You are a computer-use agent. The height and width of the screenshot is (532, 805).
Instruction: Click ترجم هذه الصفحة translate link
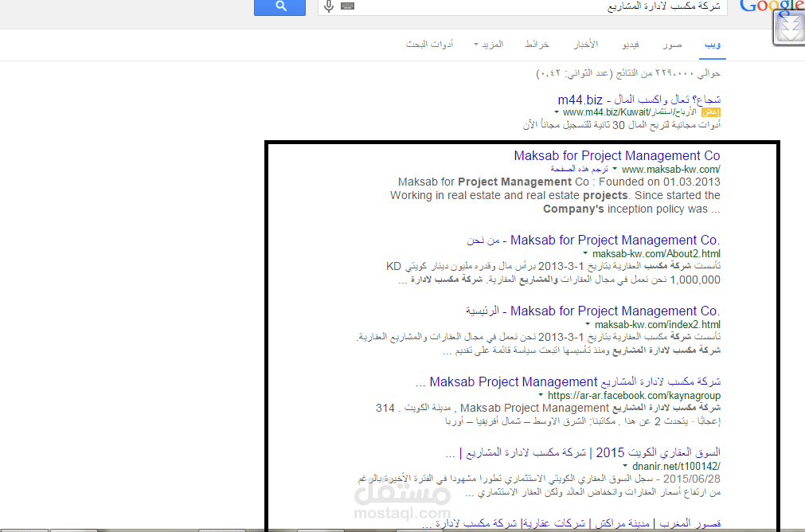point(579,169)
